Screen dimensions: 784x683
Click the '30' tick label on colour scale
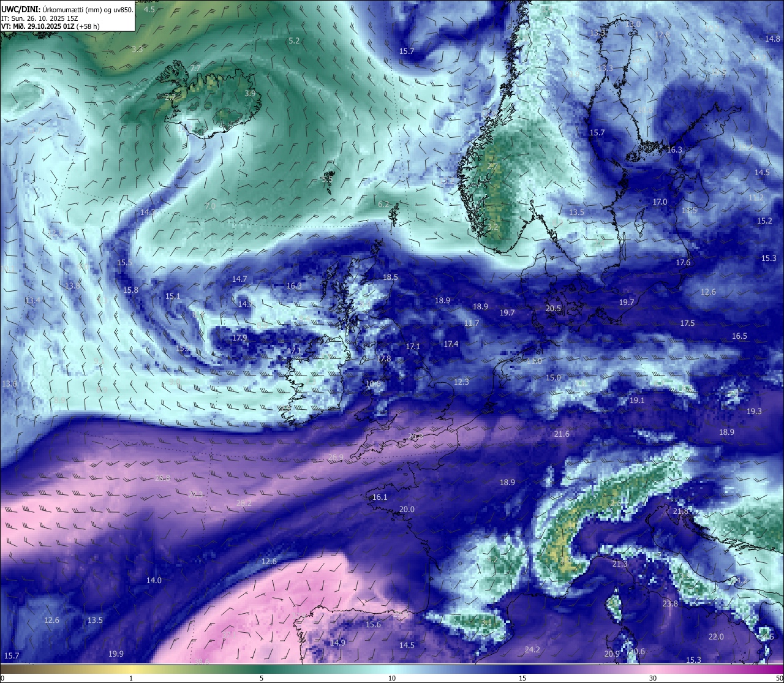(x=653, y=678)
